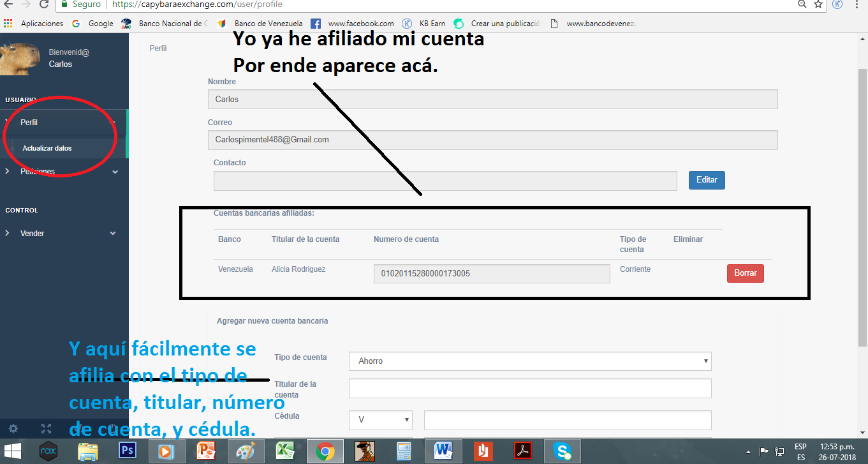Click the chevron beside Peticiones
868x464 pixels.
click(x=115, y=172)
